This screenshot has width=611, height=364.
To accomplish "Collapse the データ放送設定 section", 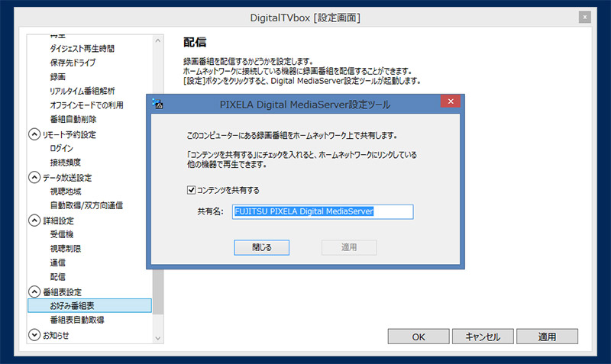I will [34, 177].
